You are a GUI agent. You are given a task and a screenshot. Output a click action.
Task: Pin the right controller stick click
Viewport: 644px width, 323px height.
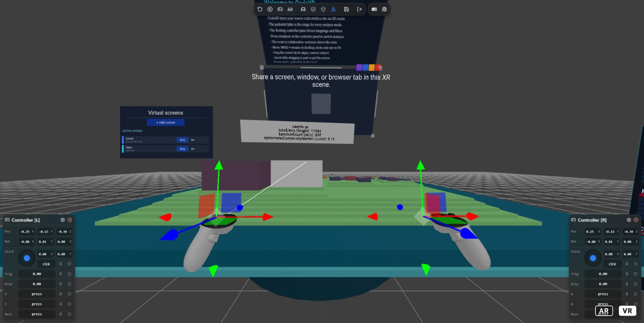(627, 264)
